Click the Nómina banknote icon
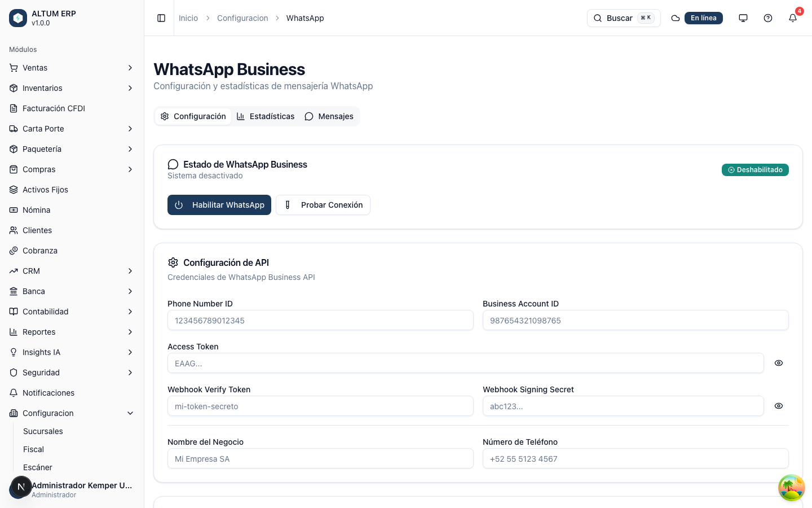This screenshot has width=812, height=508. click(14, 210)
